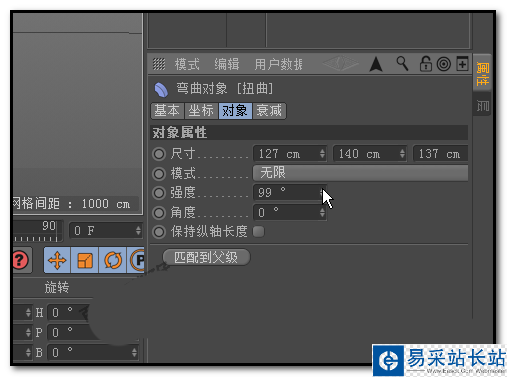Switch to the 基本 tab
507x377 pixels.
pyautogui.click(x=167, y=111)
